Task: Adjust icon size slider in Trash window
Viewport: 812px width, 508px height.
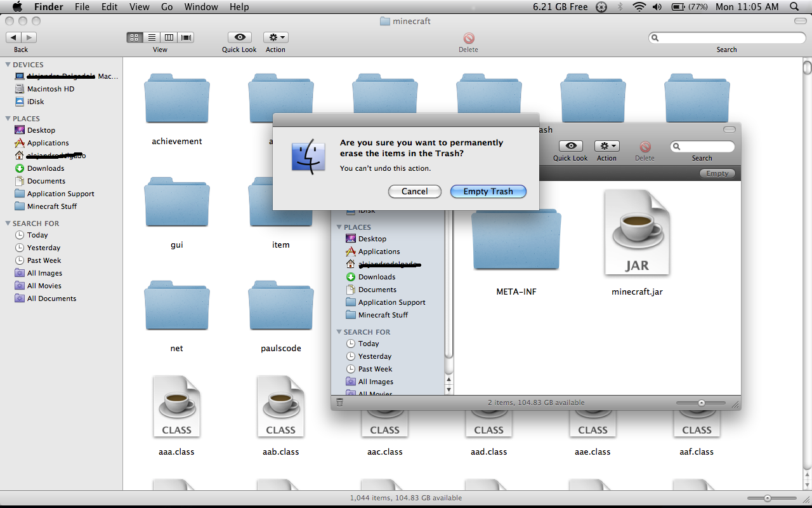Action: tap(701, 403)
